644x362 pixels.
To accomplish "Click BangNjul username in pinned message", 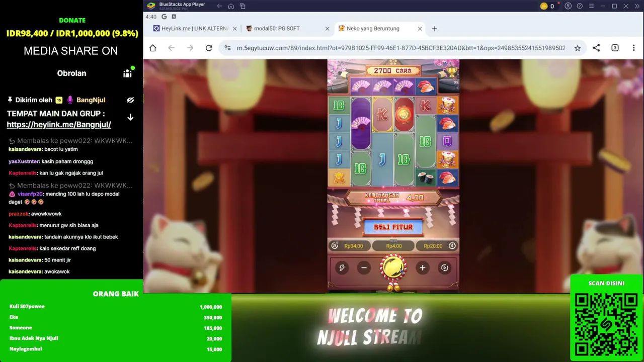I will (91, 100).
